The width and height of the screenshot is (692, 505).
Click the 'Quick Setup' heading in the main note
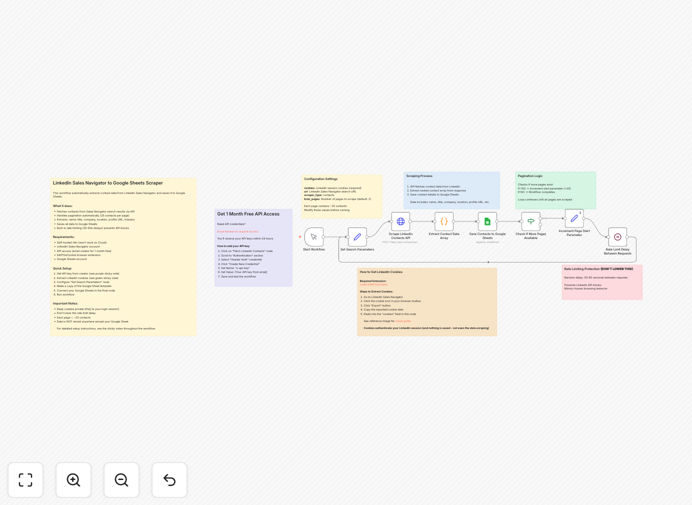(62, 268)
